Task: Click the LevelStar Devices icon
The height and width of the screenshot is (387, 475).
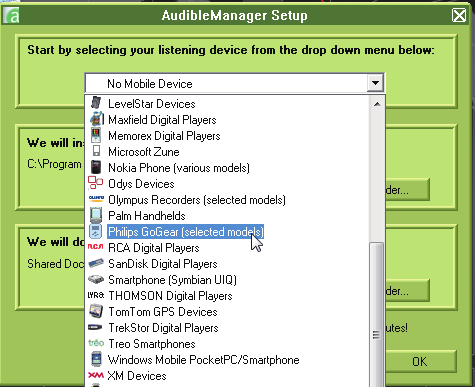Action: (96, 103)
